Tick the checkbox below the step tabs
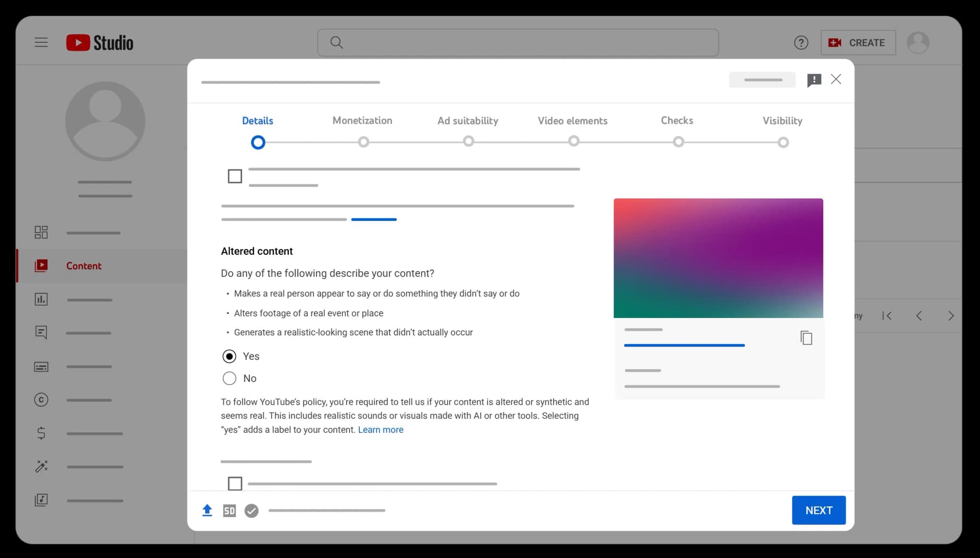This screenshot has width=980, height=558. [x=235, y=177]
